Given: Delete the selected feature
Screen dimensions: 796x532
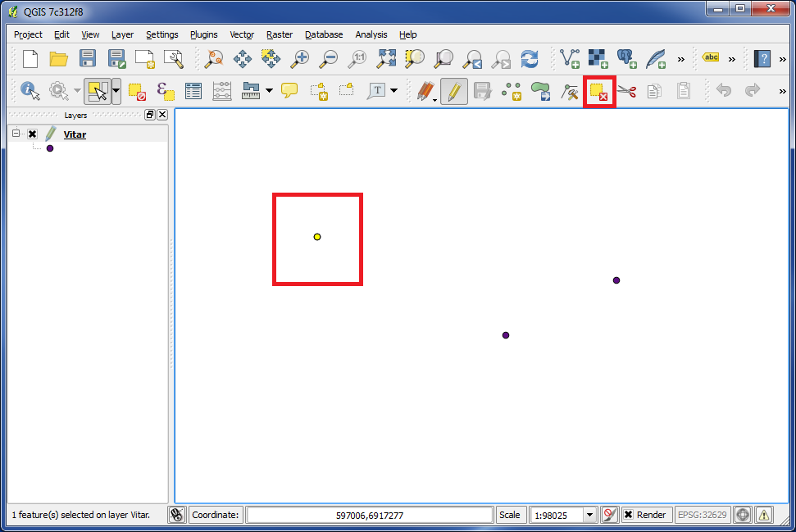Looking at the screenshot, I should coord(599,92).
